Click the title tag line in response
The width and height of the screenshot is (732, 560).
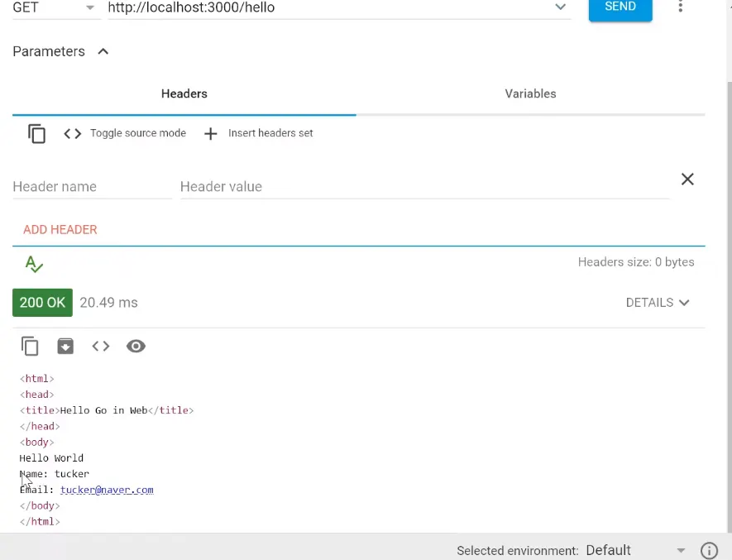click(107, 410)
